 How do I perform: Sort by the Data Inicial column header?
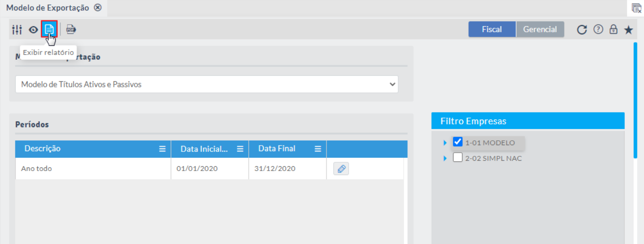coord(204,149)
